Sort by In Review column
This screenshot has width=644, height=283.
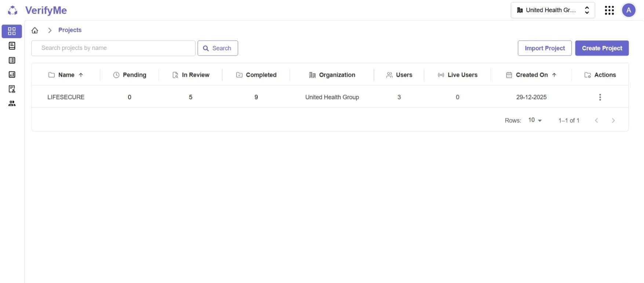(x=191, y=75)
